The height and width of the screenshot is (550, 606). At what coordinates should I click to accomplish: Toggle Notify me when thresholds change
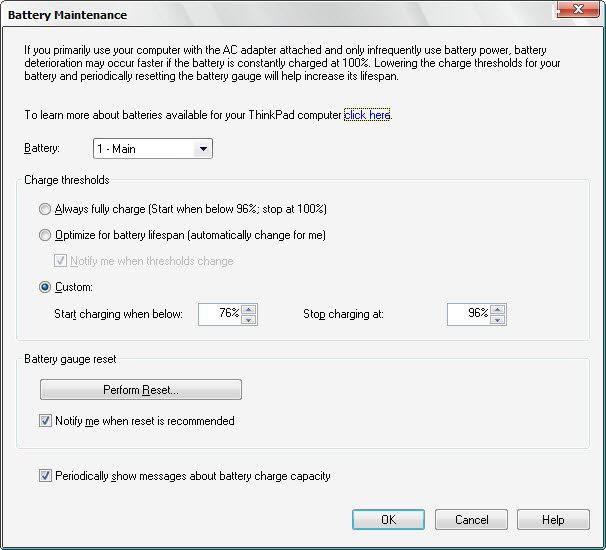point(60,261)
